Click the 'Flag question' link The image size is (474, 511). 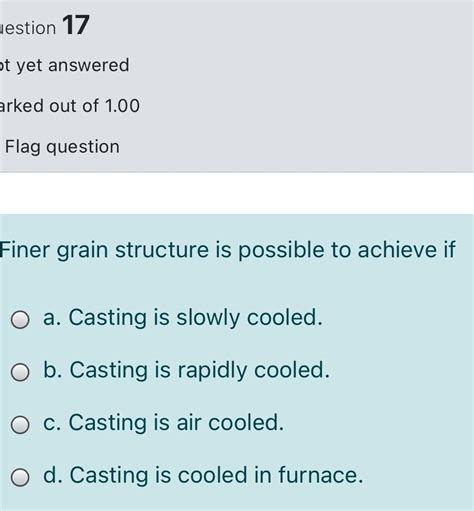coord(62,147)
